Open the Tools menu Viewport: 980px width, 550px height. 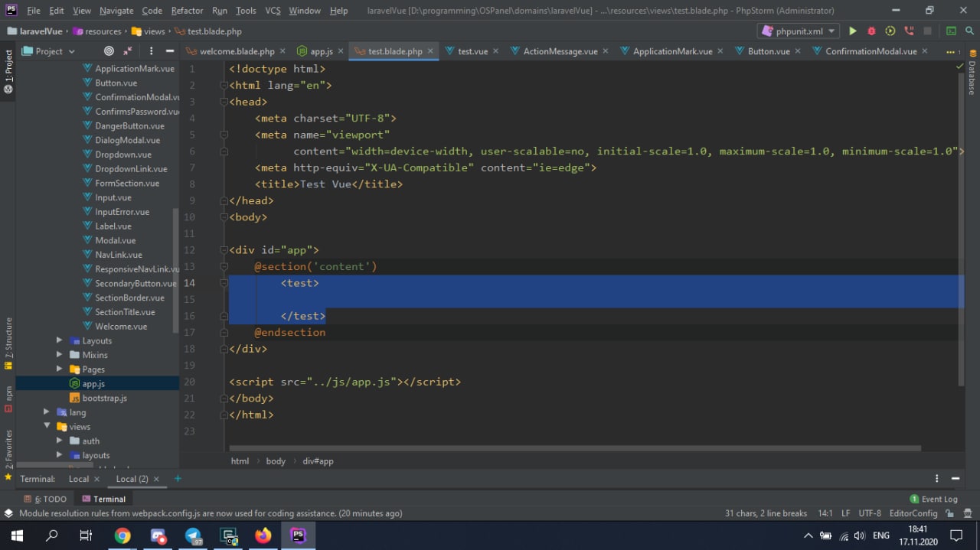click(x=246, y=11)
